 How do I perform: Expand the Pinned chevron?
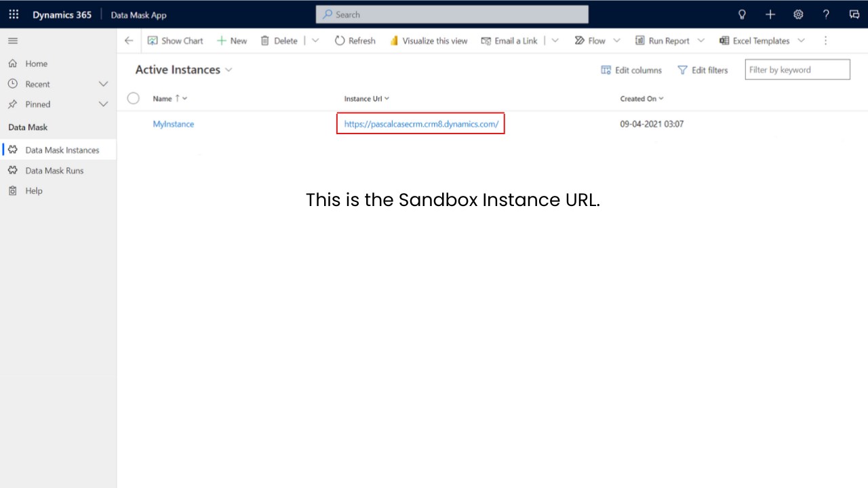[x=104, y=104]
